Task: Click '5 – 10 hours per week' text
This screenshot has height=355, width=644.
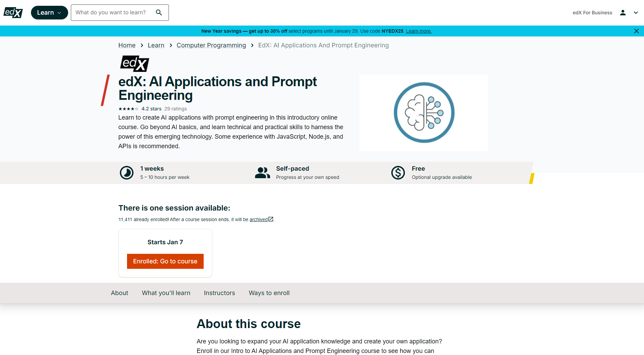Action: coord(165,177)
